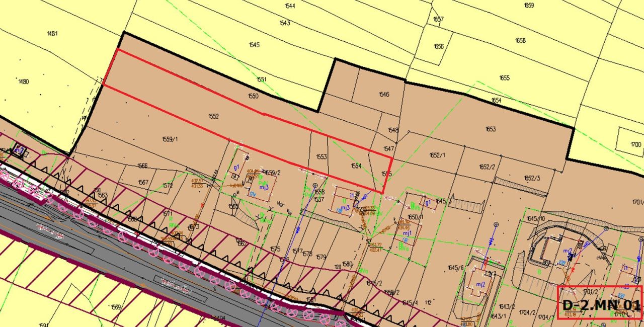This screenshot has height=327, width=644.
Task: Select parcel 1481 in the yellow zone
Action: click(x=52, y=34)
